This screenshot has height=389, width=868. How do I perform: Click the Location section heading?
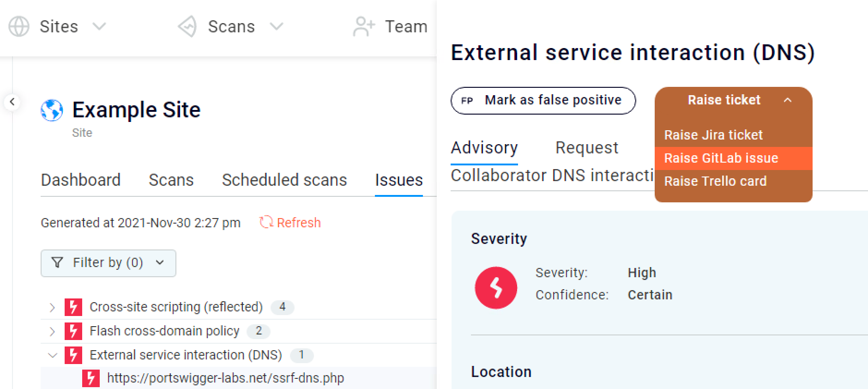(x=501, y=372)
